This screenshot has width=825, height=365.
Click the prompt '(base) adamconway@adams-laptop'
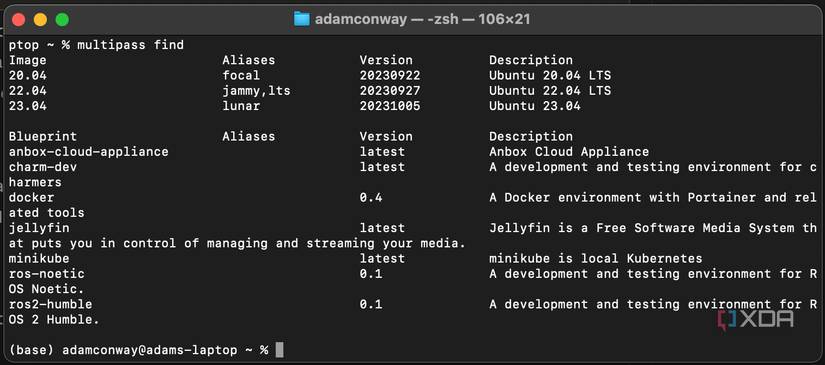(123, 350)
